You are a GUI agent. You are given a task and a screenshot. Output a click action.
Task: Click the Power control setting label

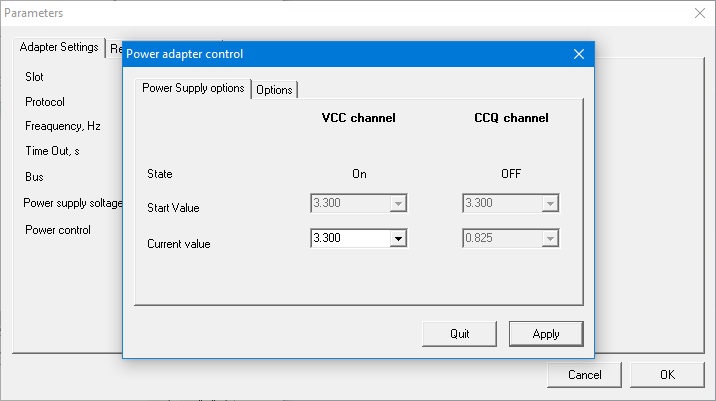click(x=58, y=230)
